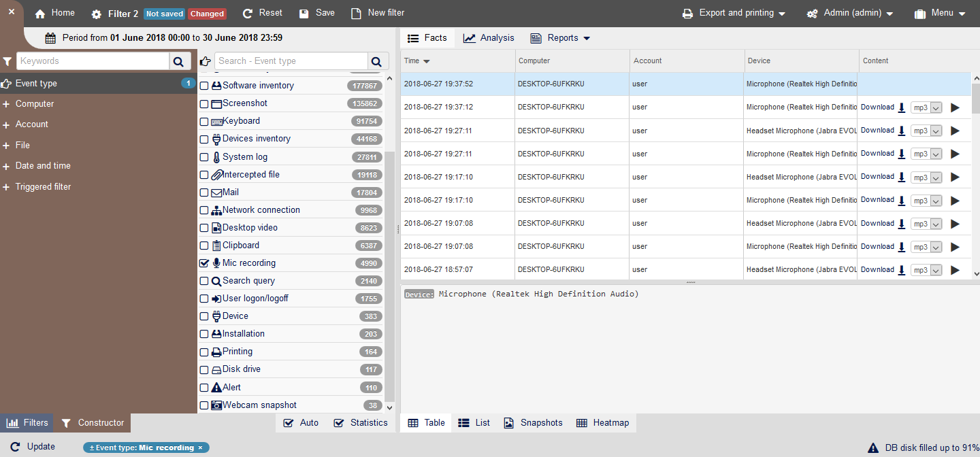Click the Filter 2 gear icon
980x457 pixels.
click(x=97, y=14)
